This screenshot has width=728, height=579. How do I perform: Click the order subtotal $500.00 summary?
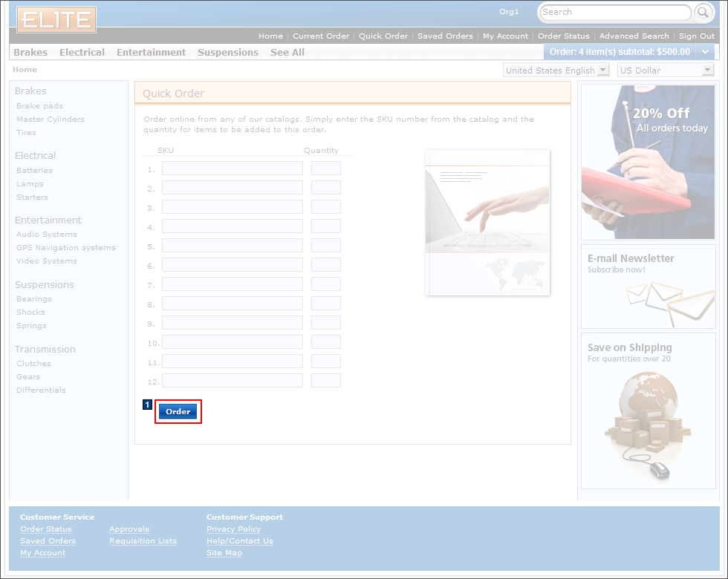click(x=620, y=52)
